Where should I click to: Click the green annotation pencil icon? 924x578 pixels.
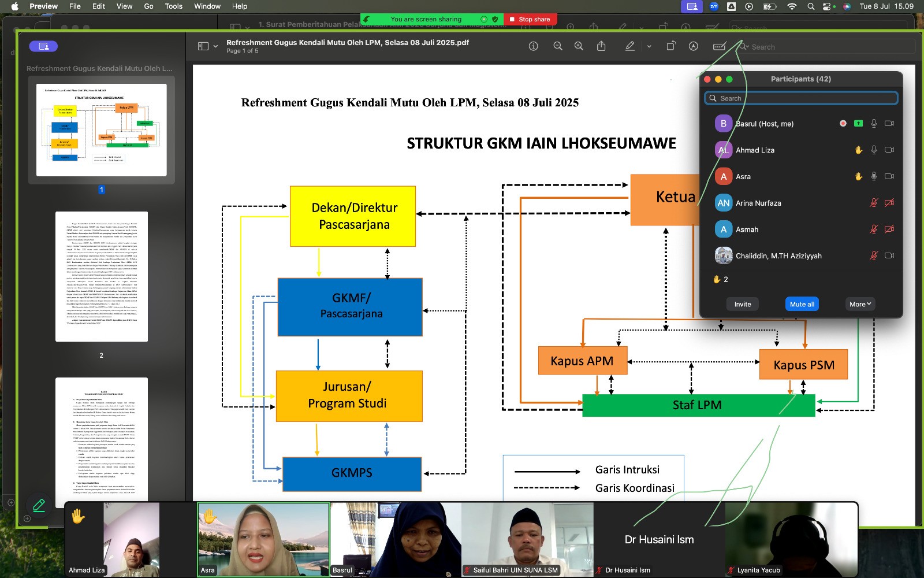39,506
